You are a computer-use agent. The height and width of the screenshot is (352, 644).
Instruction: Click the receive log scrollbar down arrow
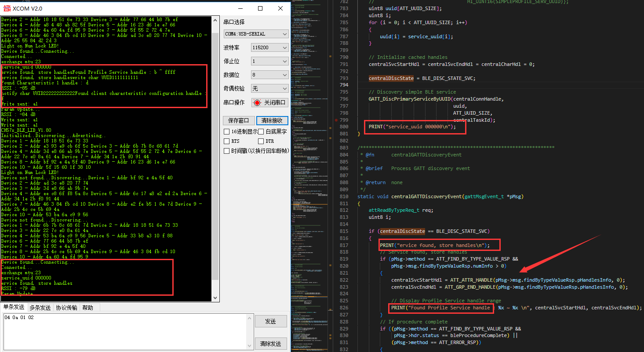point(215,298)
